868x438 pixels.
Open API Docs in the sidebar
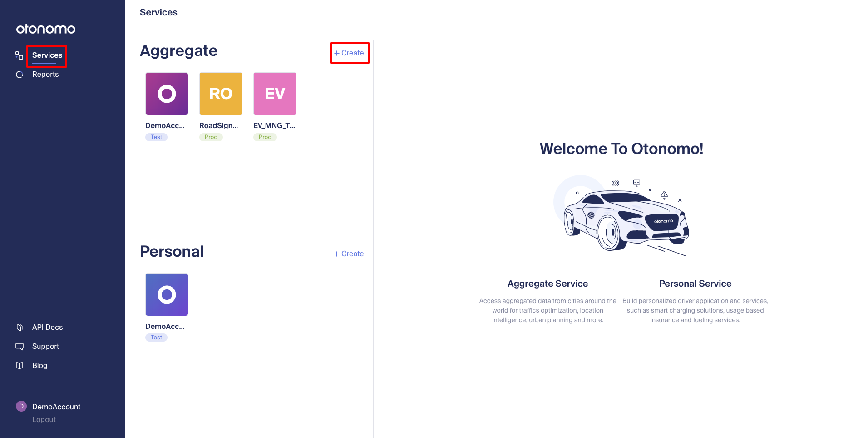click(47, 328)
